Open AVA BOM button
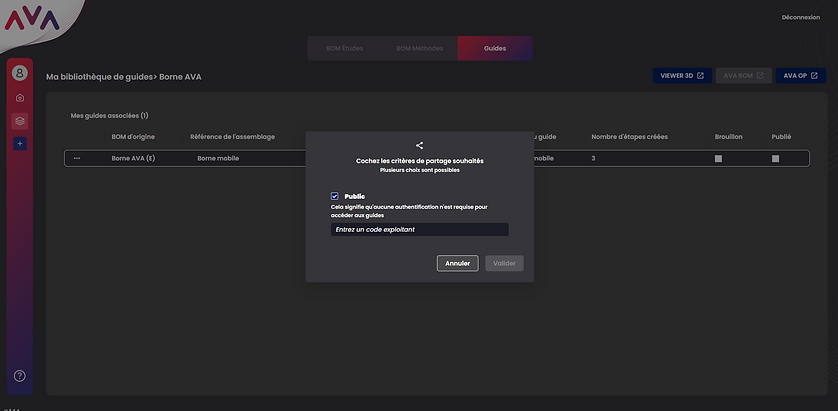This screenshot has height=411, width=838. coord(743,76)
